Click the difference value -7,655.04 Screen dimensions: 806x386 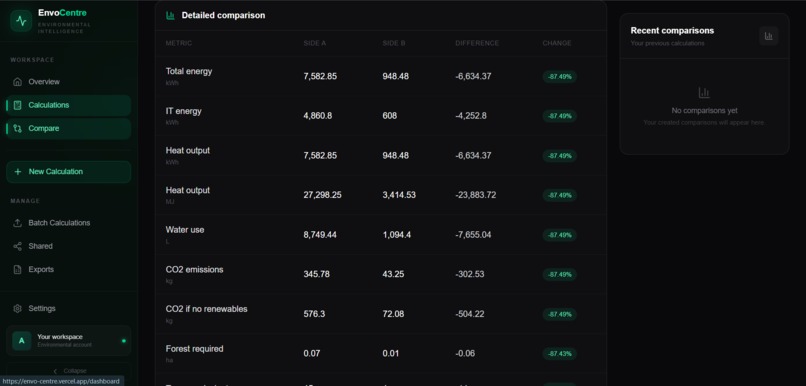[x=473, y=235]
